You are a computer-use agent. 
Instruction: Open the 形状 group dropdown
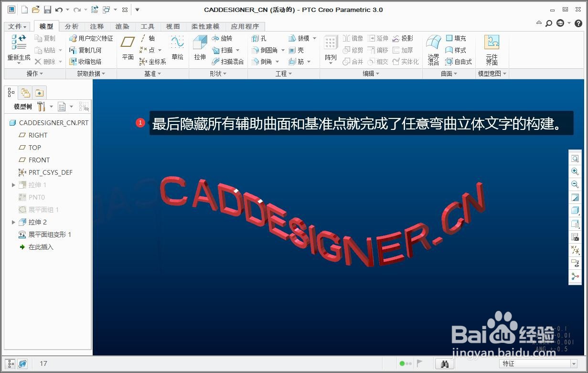coord(218,74)
